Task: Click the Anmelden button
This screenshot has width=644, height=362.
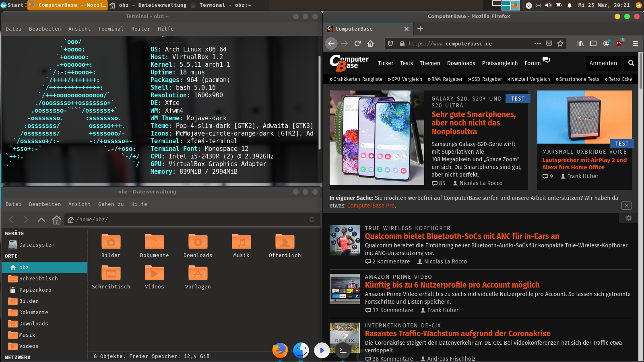Action: pyautogui.click(x=603, y=63)
